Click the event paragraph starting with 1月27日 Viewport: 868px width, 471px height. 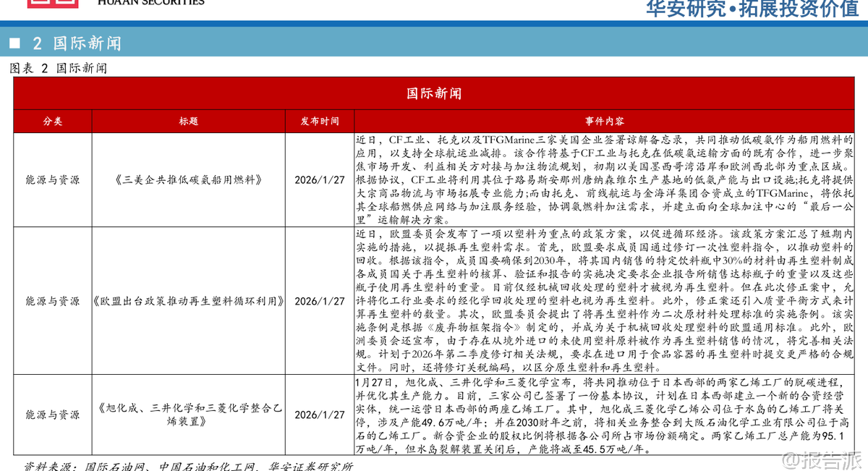point(605,415)
